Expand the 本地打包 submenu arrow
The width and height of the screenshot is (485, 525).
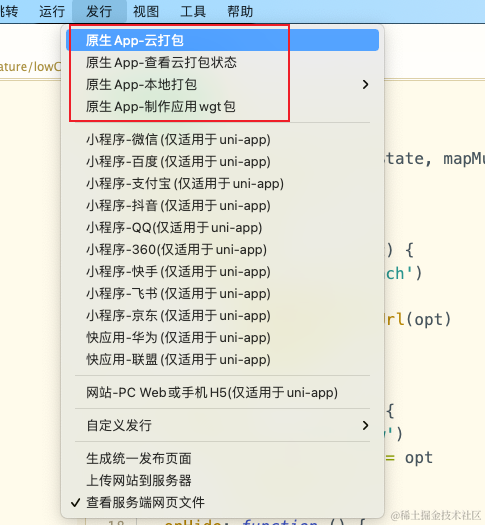pyautogui.click(x=366, y=84)
